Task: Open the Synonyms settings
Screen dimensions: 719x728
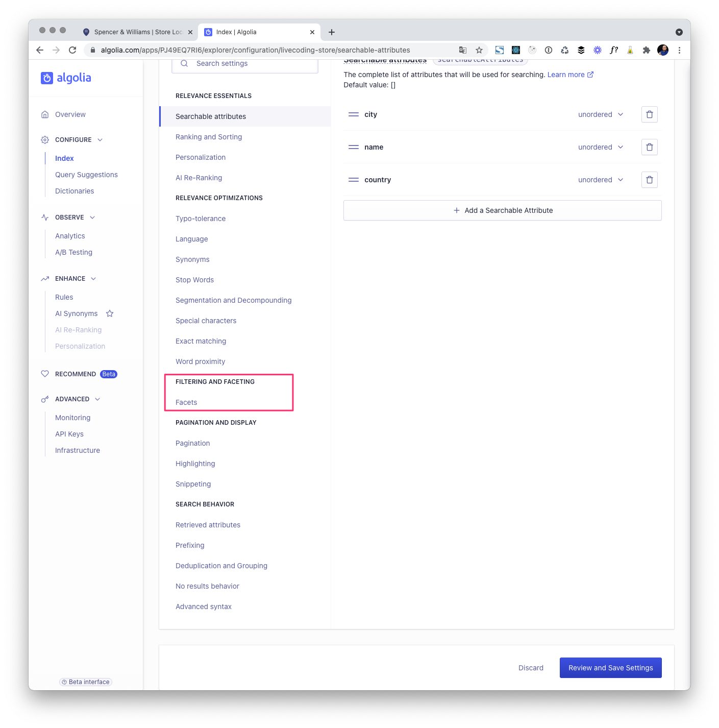Action: pos(192,259)
